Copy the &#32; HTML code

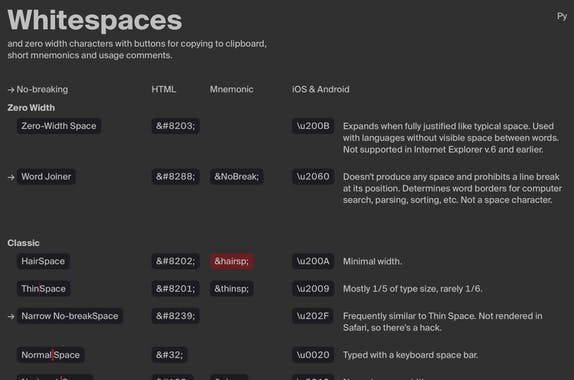[x=169, y=355]
